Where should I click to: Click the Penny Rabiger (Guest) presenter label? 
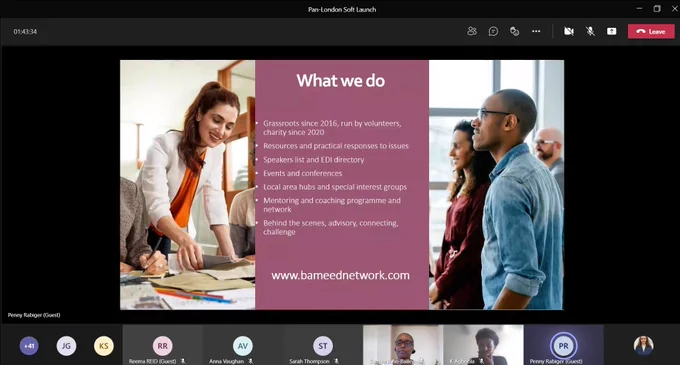coord(34,315)
